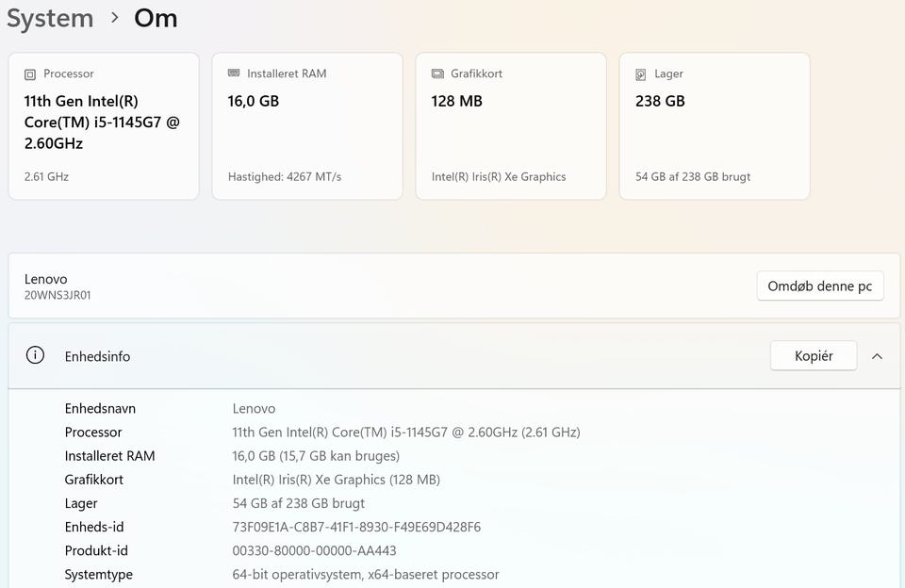
Task: Open the Grafikkort card showing 128 MB
Action: (x=511, y=126)
